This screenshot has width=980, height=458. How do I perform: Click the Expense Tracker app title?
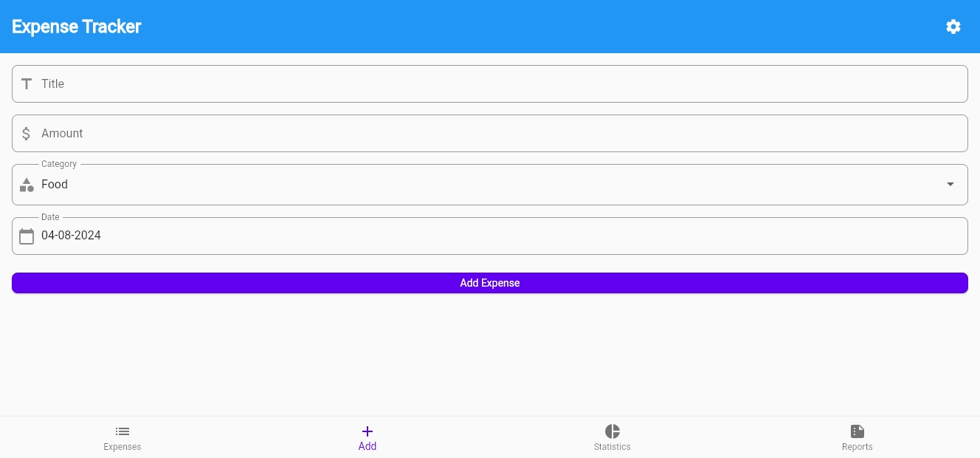tap(77, 27)
